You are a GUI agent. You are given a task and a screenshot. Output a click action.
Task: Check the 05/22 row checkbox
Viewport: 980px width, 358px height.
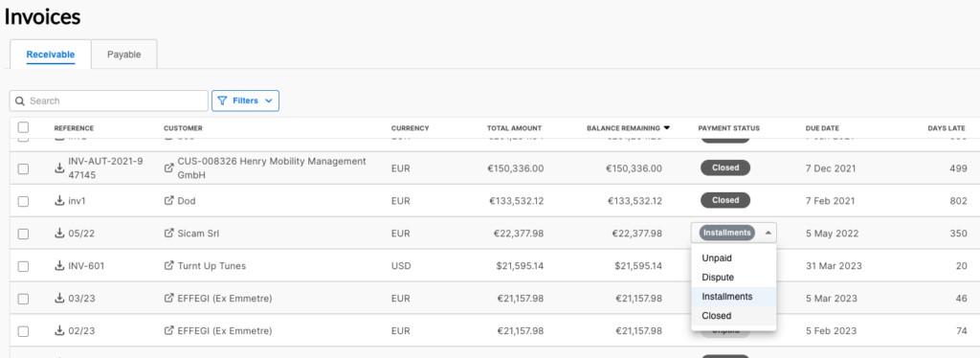click(23, 234)
